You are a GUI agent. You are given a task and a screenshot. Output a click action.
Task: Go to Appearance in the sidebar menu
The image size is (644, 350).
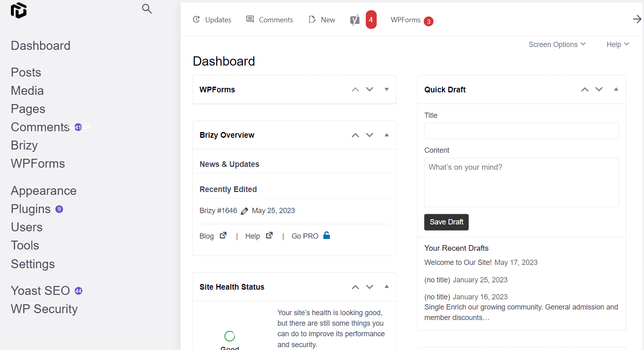pos(44,191)
